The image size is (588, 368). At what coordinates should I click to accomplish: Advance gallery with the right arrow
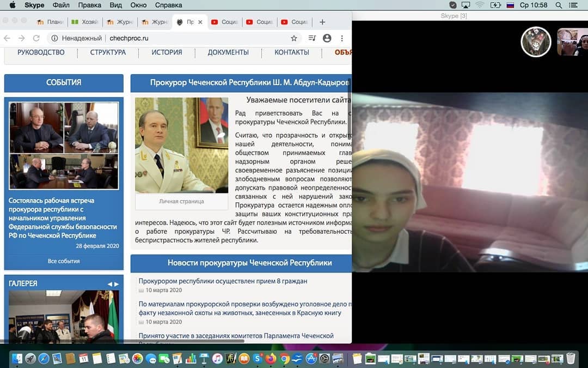[x=117, y=284]
